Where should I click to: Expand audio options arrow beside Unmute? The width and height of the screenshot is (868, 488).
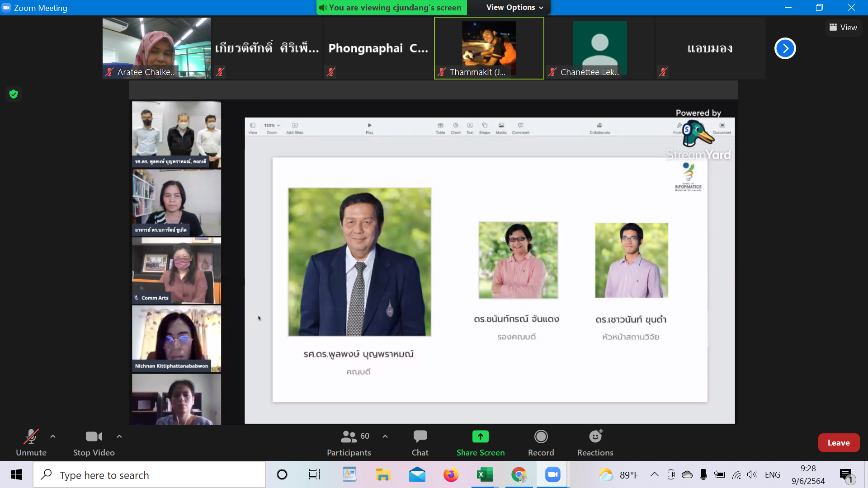[53, 436]
